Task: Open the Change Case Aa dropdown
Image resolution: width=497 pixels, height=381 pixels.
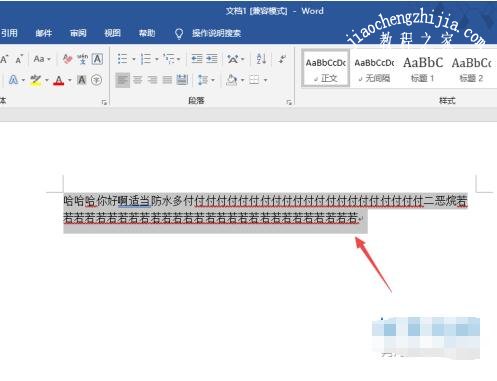Action: [x=42, y=59]
